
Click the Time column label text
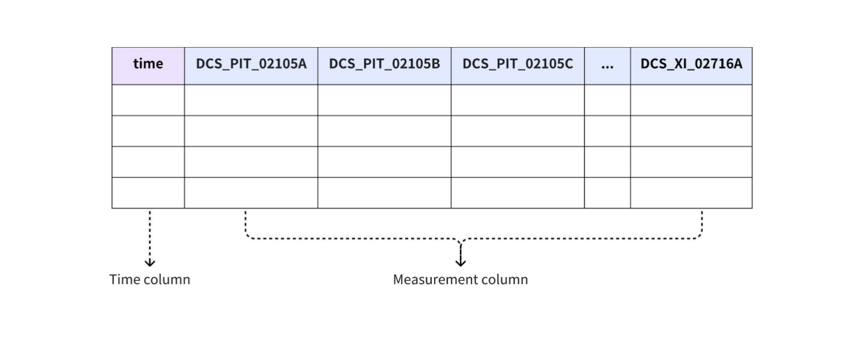pyautogui.click(x=150, y=279)
